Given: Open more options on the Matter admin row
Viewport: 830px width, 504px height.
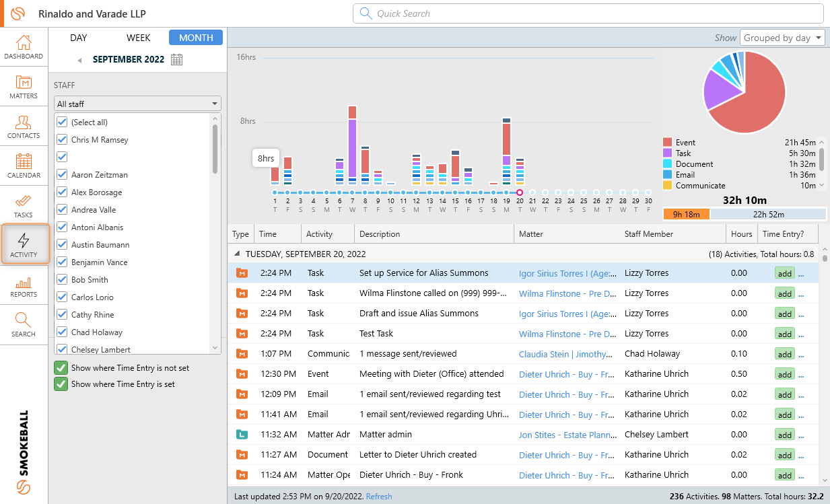Looking at the screenshot, I should (x=801, y=435).
